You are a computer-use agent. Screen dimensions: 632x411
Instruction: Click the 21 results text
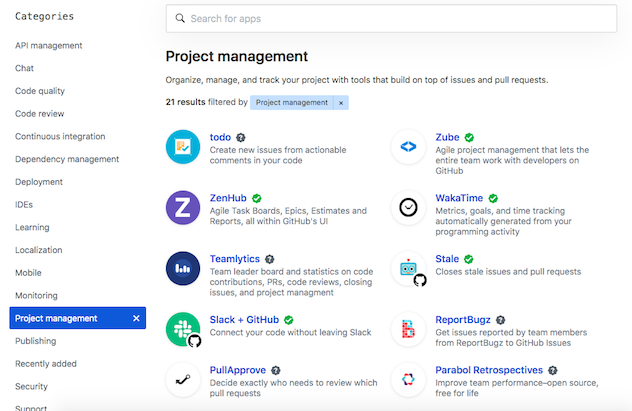185,102
